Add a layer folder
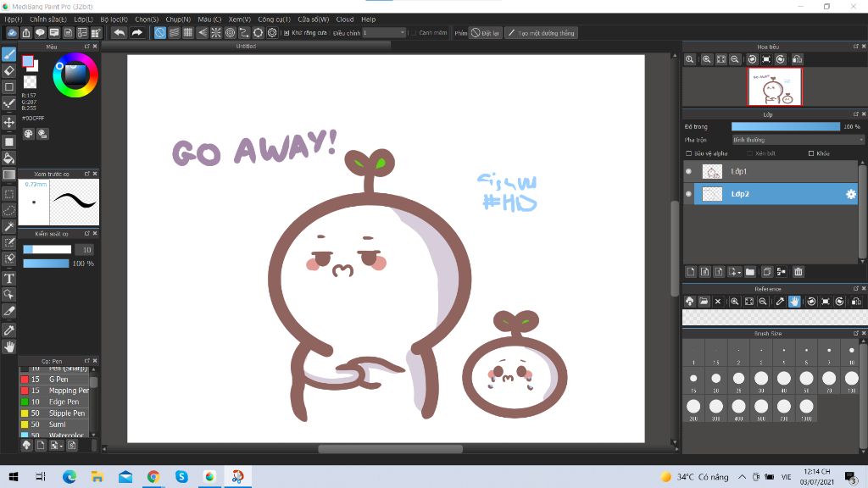 pos(750,272)
